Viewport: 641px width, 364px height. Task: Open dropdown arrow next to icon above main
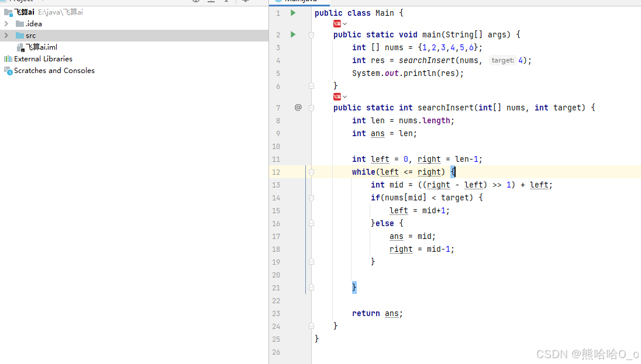[344, 24]
